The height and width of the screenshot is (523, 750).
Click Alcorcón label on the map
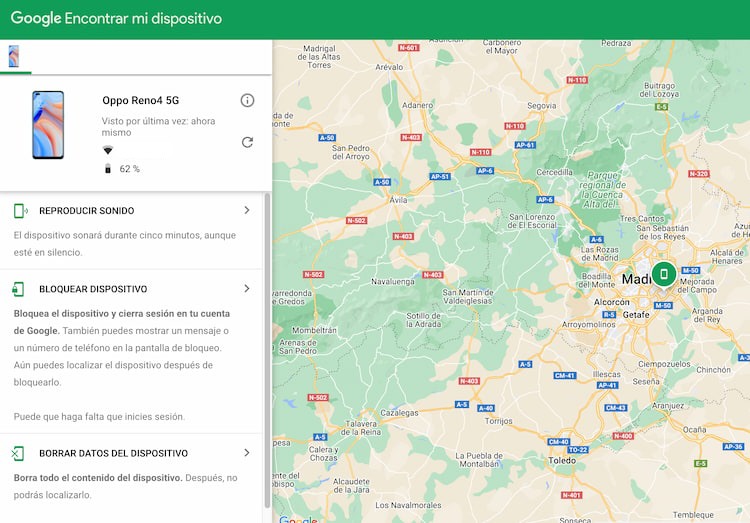click(612, 302)
